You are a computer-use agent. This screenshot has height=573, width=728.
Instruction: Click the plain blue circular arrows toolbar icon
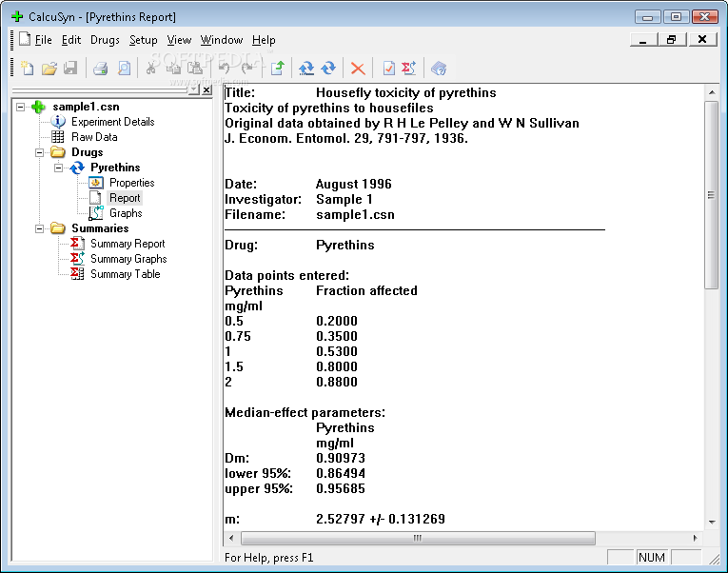tap(328, 69)
